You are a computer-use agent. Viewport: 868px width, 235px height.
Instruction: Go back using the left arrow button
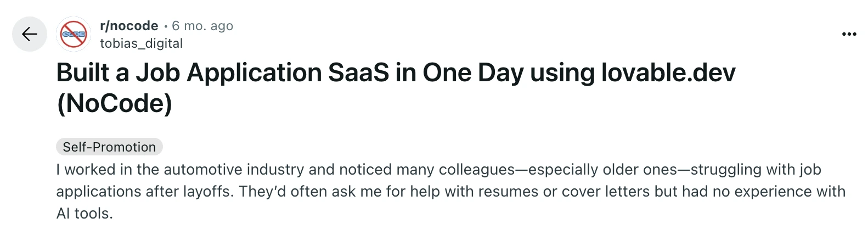coord(30,34)
